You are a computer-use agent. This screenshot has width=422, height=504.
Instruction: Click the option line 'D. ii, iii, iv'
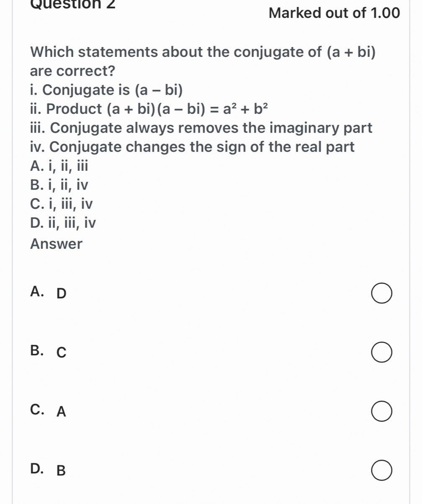(x=63, y=223)
